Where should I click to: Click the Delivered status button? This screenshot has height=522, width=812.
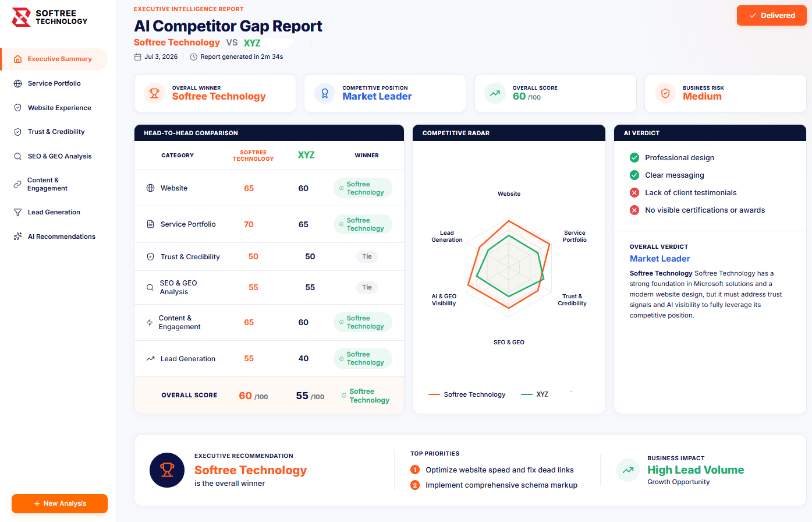(x=772, y=16)
